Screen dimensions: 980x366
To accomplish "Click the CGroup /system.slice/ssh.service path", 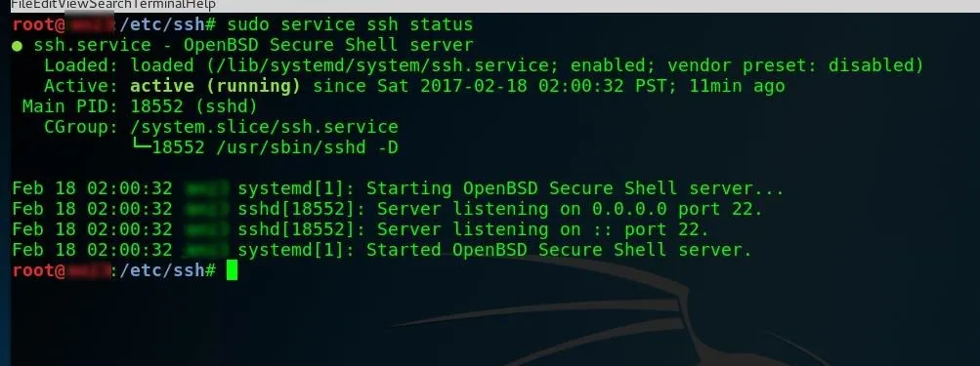I will coord(264,128).
